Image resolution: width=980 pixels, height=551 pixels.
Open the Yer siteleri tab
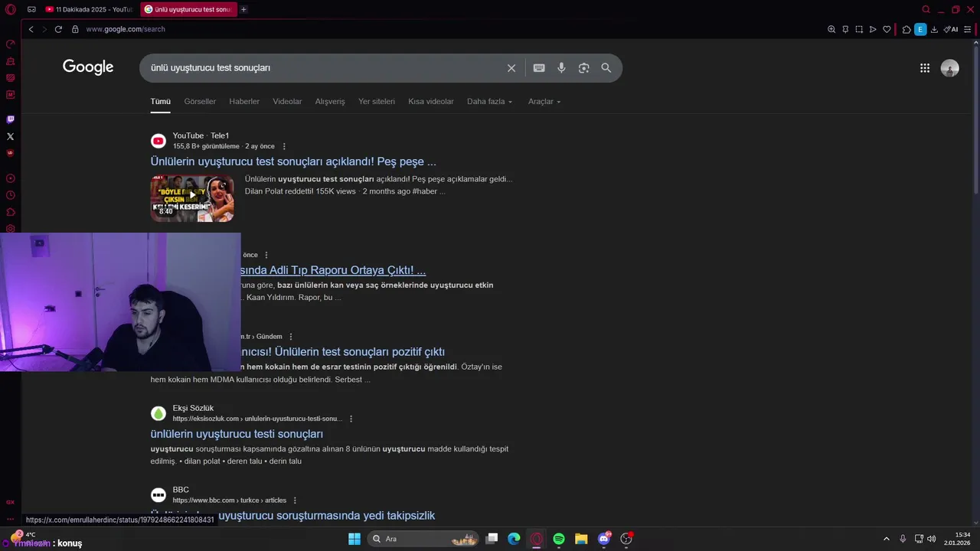click(377, 101)
